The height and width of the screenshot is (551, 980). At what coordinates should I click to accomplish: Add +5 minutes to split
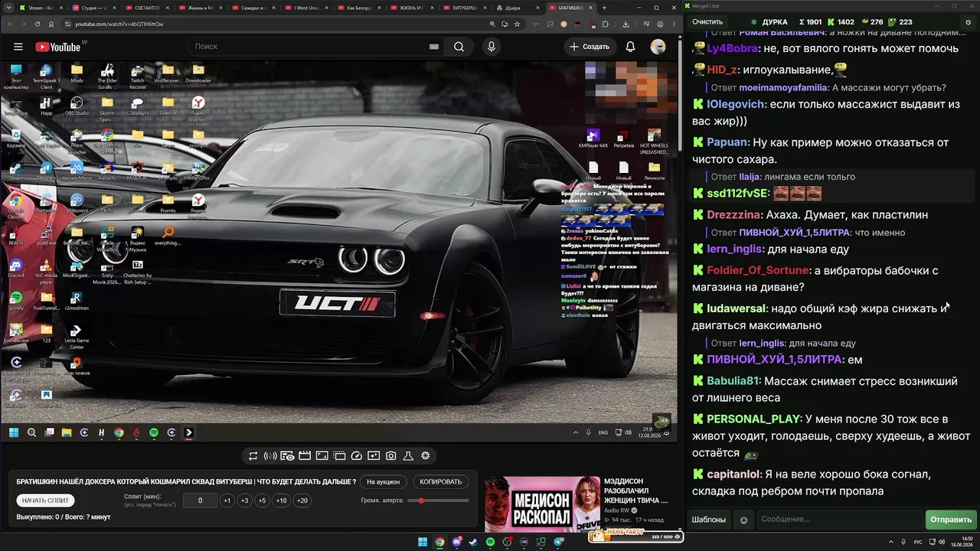(x=262, y=500)
